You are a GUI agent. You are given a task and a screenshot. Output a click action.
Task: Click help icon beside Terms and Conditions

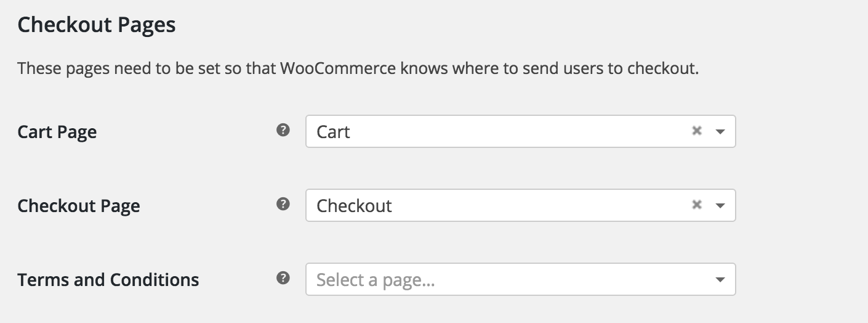(x=283, y=278)
